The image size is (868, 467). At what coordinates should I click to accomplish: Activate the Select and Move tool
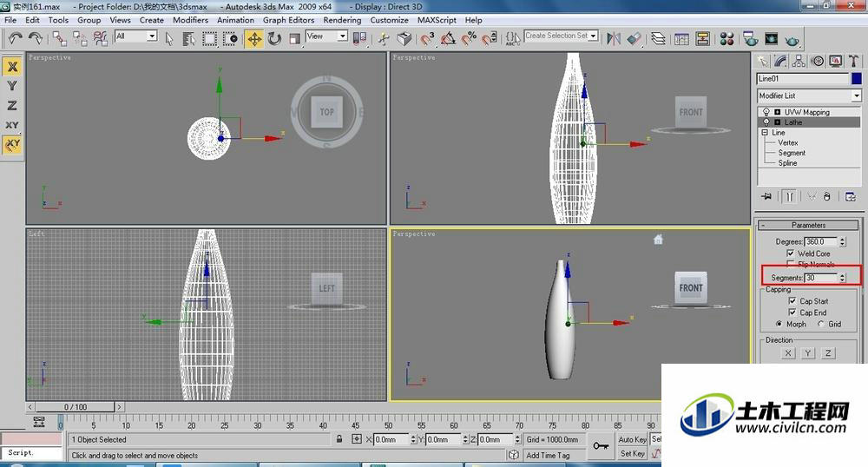pyautogui.click(x=254, y=39)
